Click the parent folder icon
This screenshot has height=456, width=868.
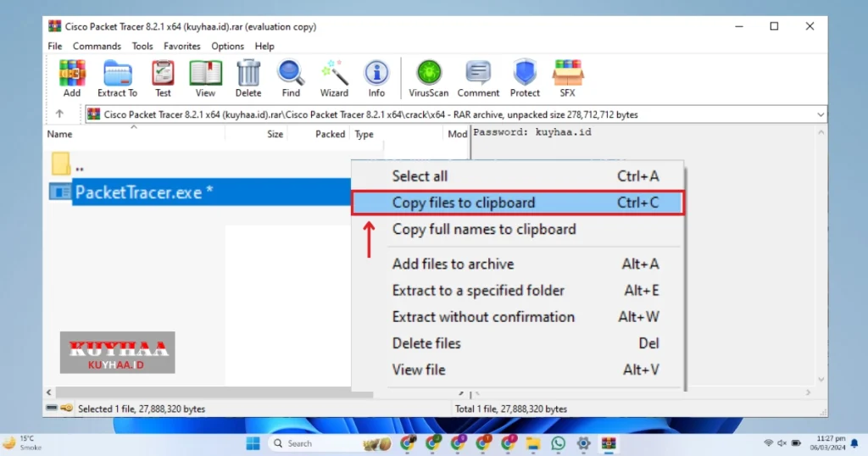coord(60,164)
